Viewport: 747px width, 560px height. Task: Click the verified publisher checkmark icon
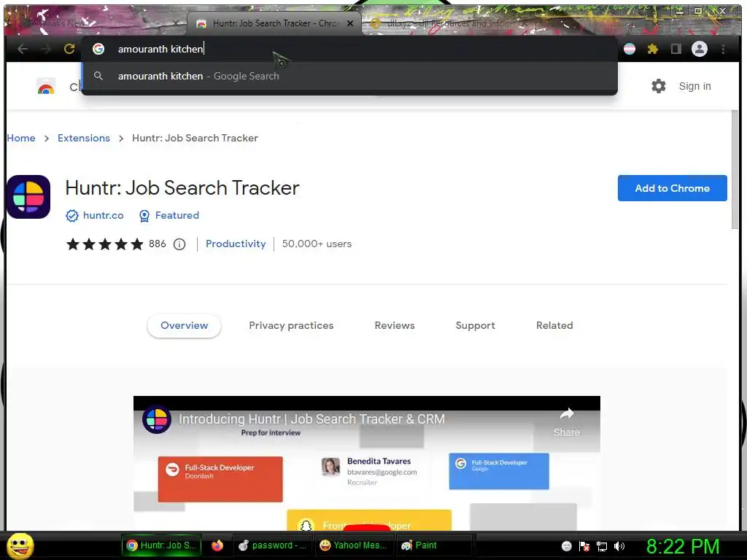(x=72, y=216)
